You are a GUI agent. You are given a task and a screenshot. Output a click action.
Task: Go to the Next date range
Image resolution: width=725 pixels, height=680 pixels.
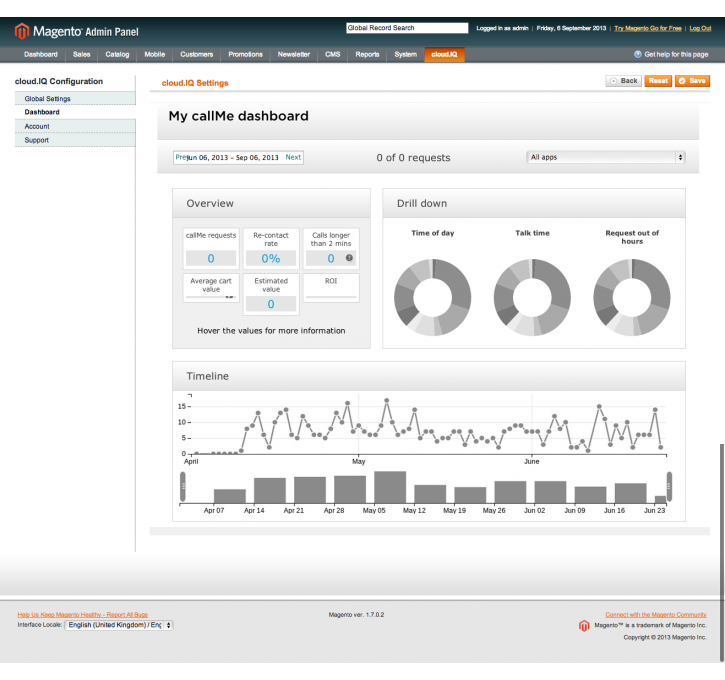[x=293, y=157]
